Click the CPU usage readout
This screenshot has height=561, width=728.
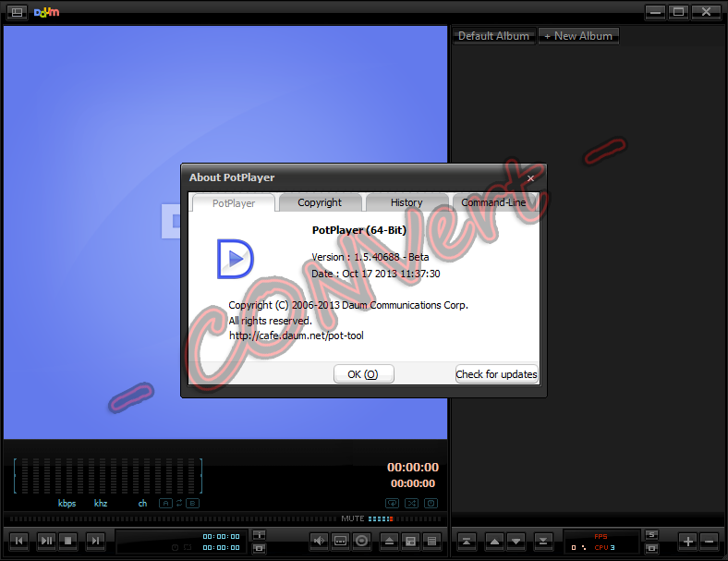point(604,547)
